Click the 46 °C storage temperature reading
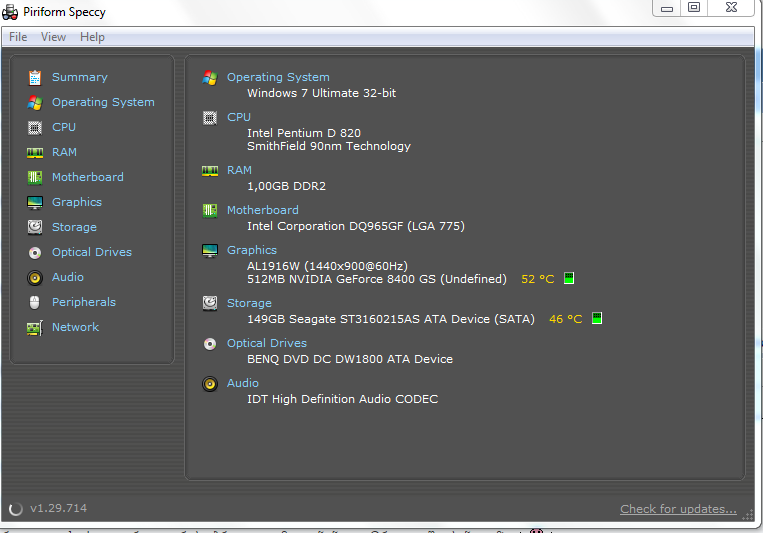The width and height of the screenshot is (763, 533). pos(565,319)
